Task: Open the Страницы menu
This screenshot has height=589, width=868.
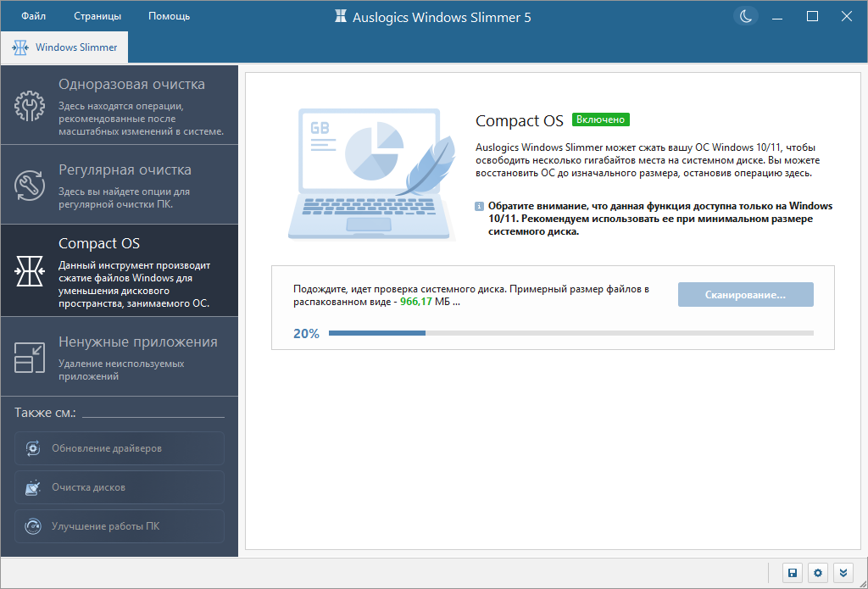Action: [x=97, y=16]
